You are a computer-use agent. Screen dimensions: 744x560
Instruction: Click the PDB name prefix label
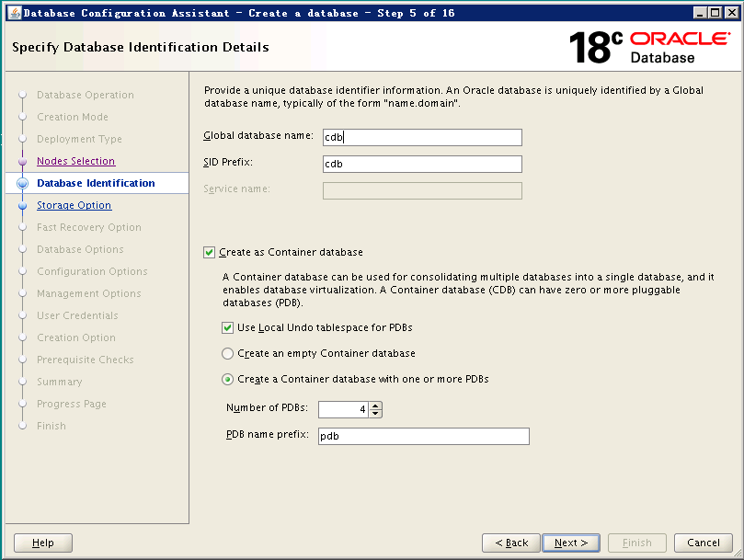pyautogui.click(x=267, y=434)
